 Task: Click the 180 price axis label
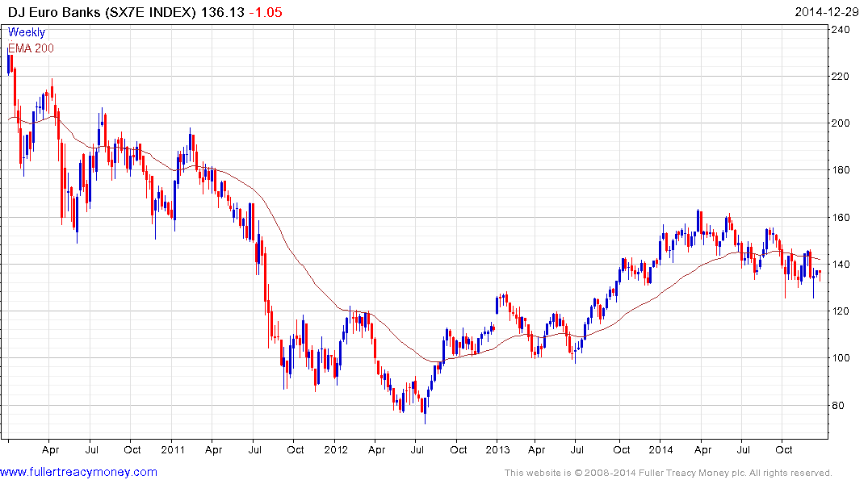[x=840, y=170]
